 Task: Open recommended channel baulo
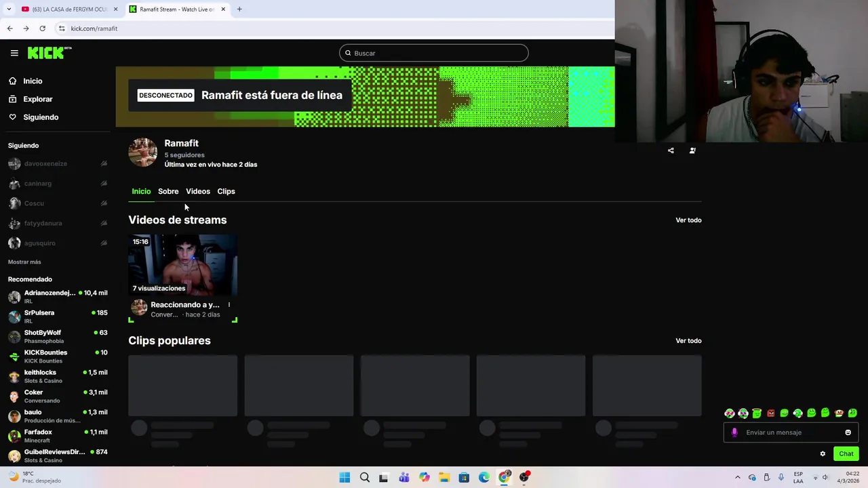[x=58, y=416]
